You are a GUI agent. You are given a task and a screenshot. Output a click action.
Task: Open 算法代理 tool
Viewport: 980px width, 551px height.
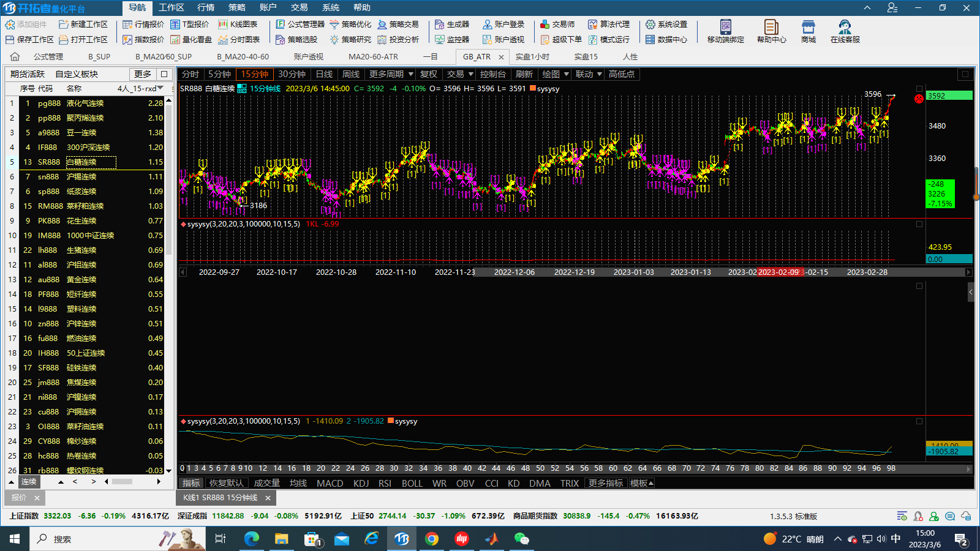click(x=609, y=24)
